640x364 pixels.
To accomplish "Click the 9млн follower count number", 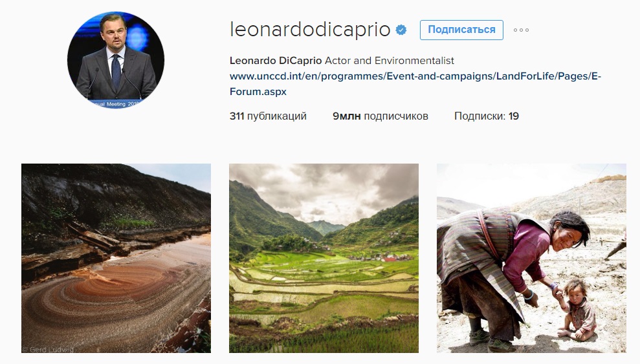I will 346,116.
